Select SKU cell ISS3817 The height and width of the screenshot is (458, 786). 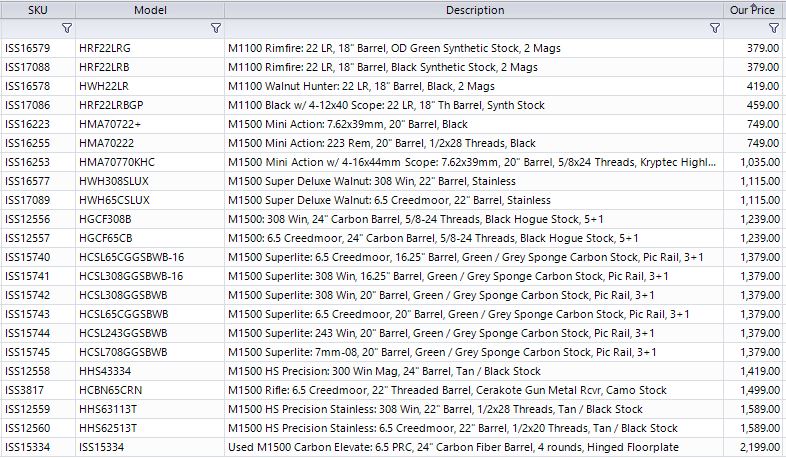[38, 390]
